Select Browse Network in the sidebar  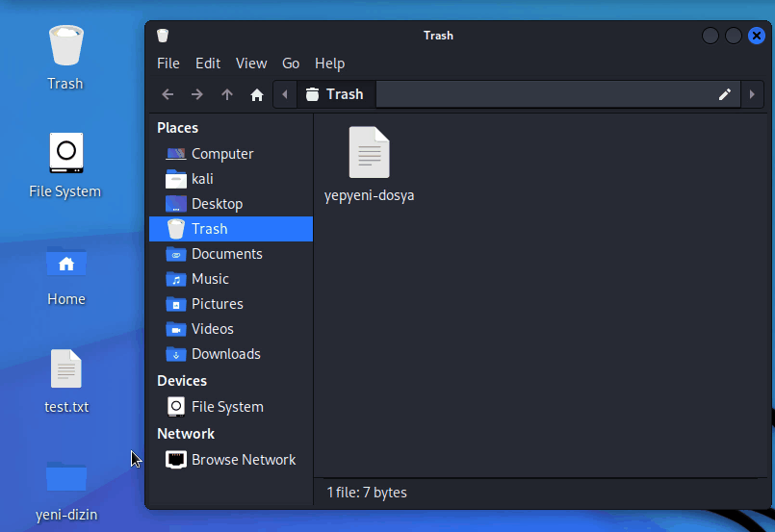pos(231,460)
